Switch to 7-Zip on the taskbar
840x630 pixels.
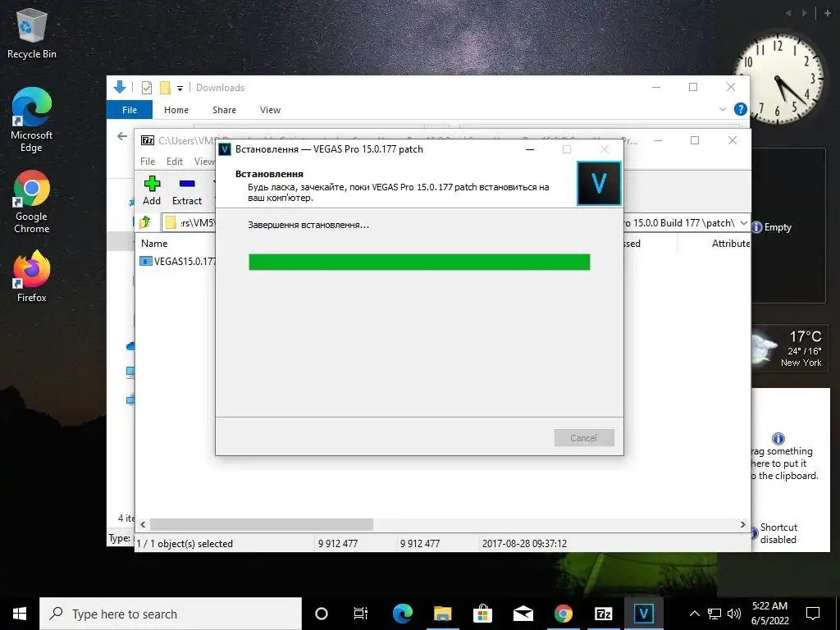pyautogui.click(x=603, y=614)
